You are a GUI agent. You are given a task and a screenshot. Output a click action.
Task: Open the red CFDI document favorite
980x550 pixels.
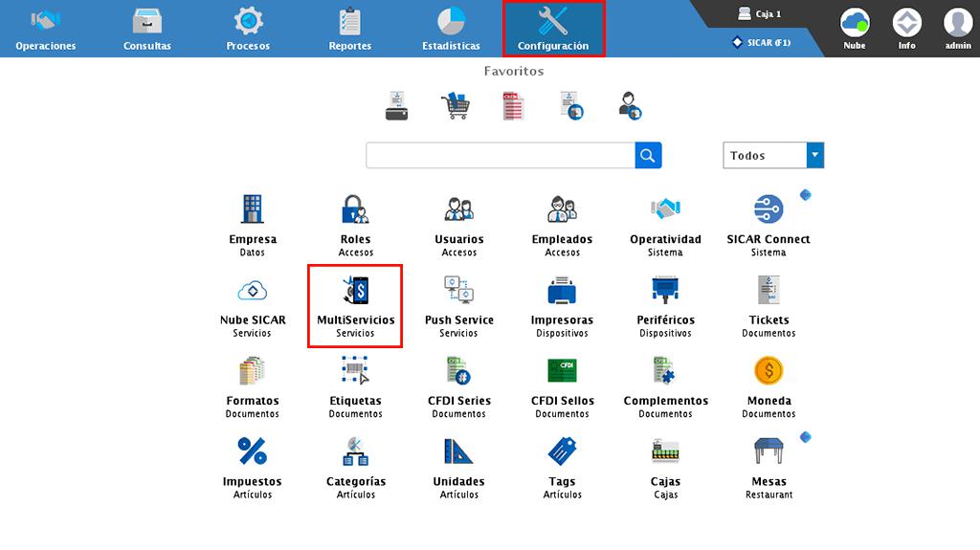click(x=513, y=105)
